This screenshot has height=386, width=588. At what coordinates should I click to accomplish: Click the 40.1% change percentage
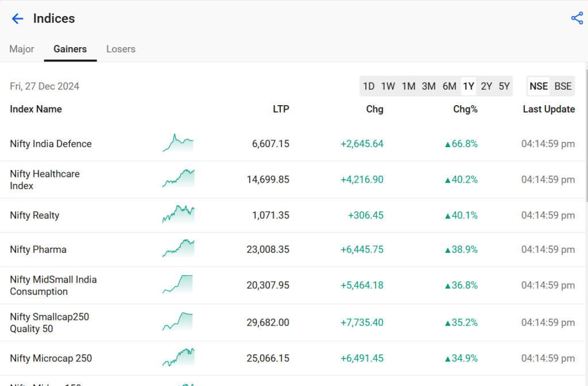coord(461,215)
